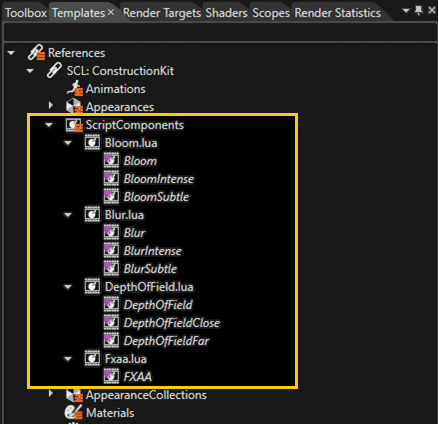Switch to the Render Targets tab
Screen dimensions: 439x425
point(162,13)
